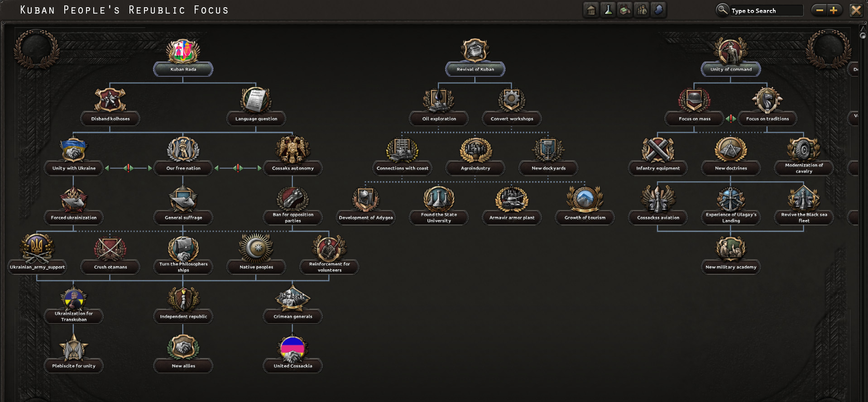Zoom out with the minus button
Image resolution: width=868 pixels, height=402 pixels.
coord(819,10)
